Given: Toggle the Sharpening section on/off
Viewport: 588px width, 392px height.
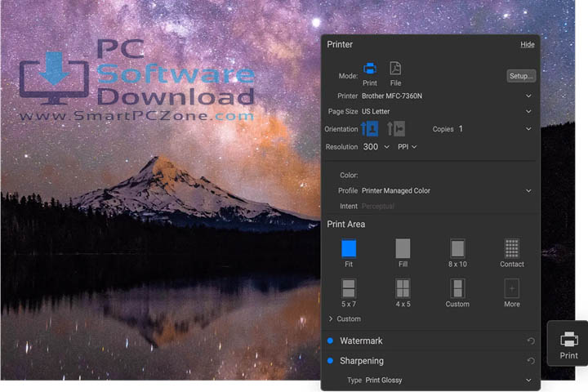Looking at the screenshot, I should tap(331, 360).
